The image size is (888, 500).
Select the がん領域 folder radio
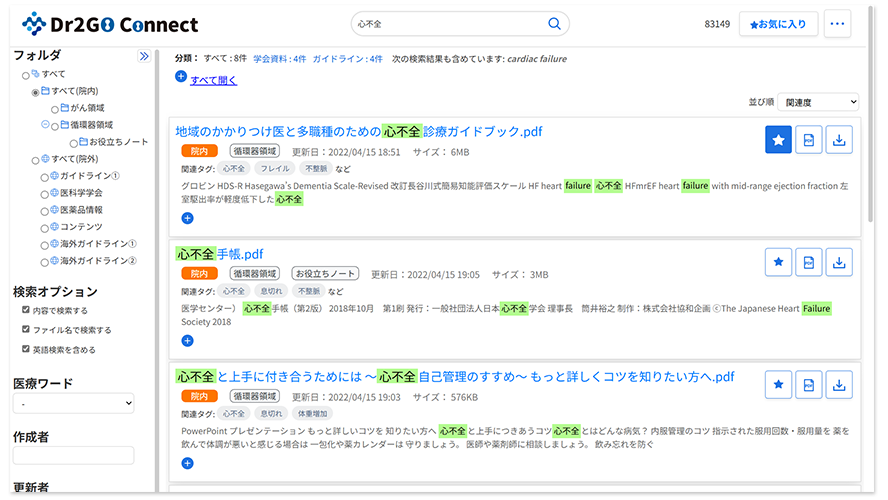(54, 109)
